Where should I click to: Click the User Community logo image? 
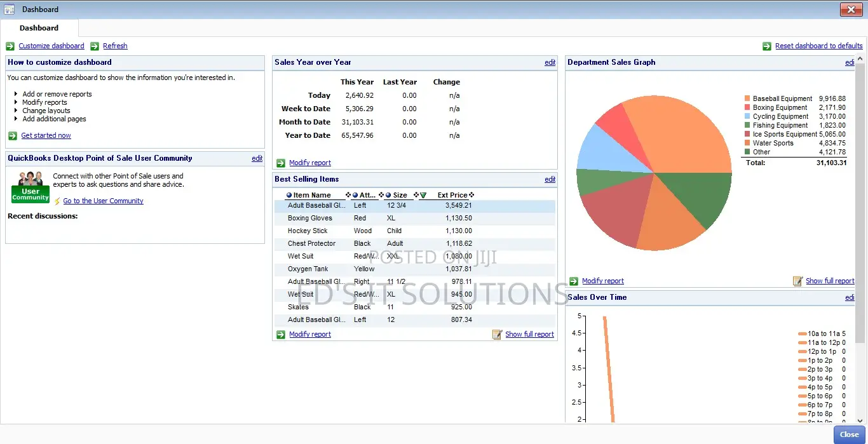31,187
